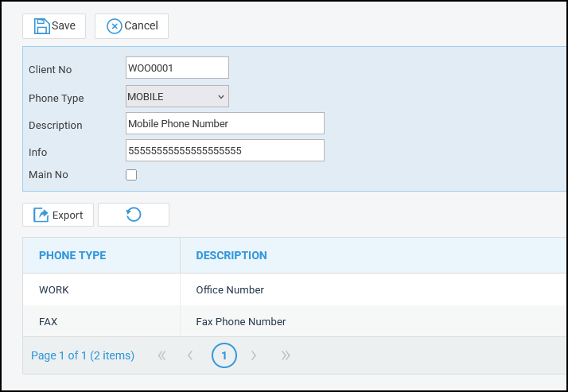Click the Cancel circled X icon
The height and width of the screenshot is (392, 568).
(115, 26)
